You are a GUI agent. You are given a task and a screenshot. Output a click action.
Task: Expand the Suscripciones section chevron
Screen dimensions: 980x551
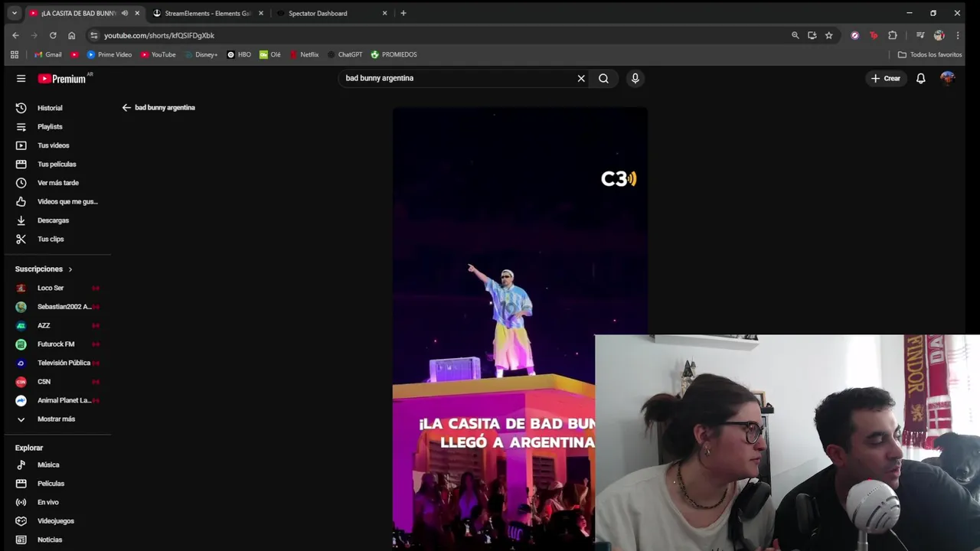pos(70,269)
